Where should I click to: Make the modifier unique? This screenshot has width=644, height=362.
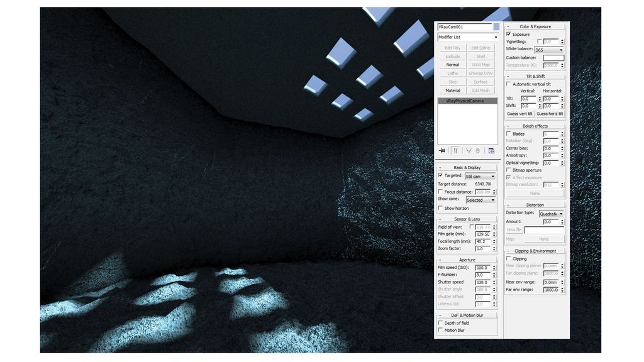468,151
